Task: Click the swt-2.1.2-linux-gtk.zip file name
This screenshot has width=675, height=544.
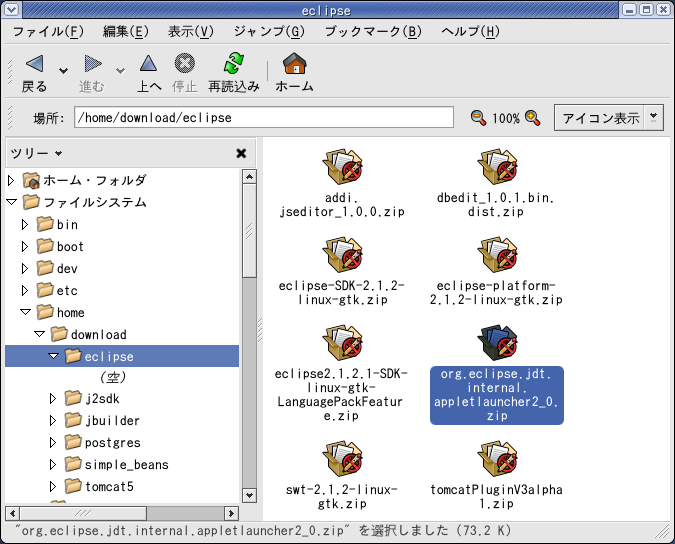Action: [x=342, y=496]
